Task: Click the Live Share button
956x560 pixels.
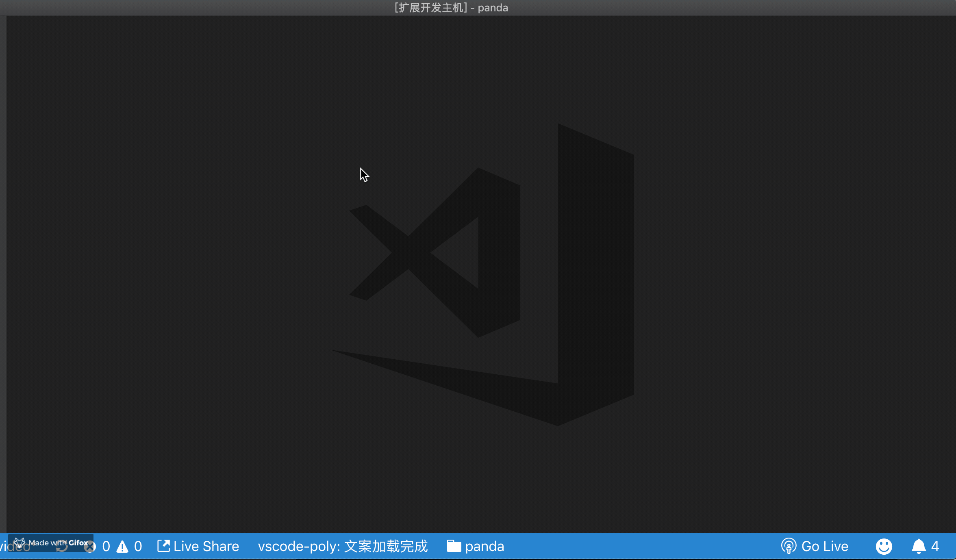Action: 197,546
